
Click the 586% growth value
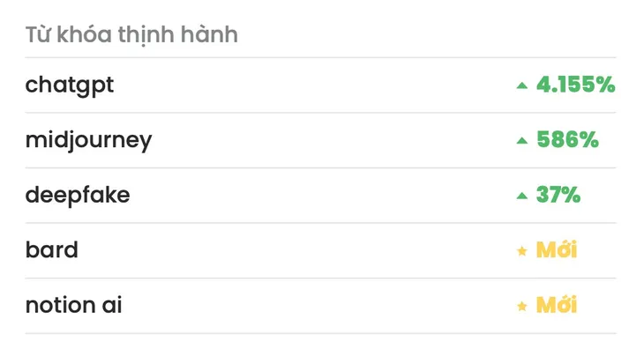point(567,140)
